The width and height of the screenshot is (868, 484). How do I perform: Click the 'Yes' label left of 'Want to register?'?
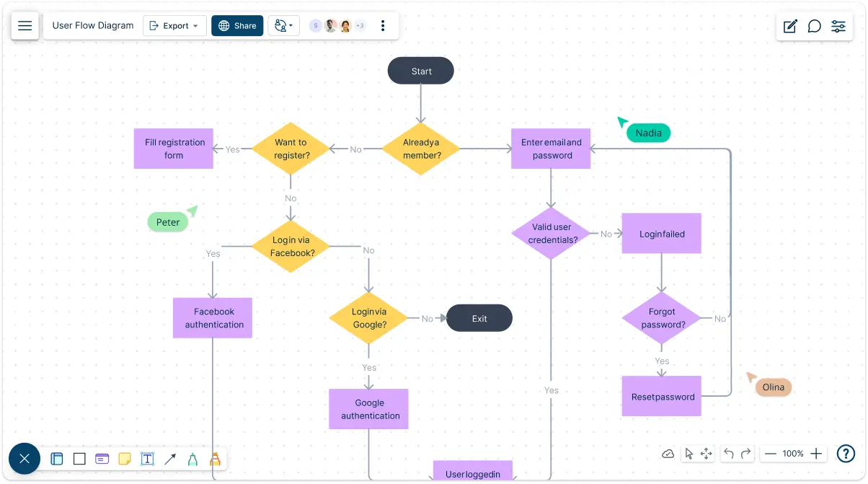click(x=232, y=149)
